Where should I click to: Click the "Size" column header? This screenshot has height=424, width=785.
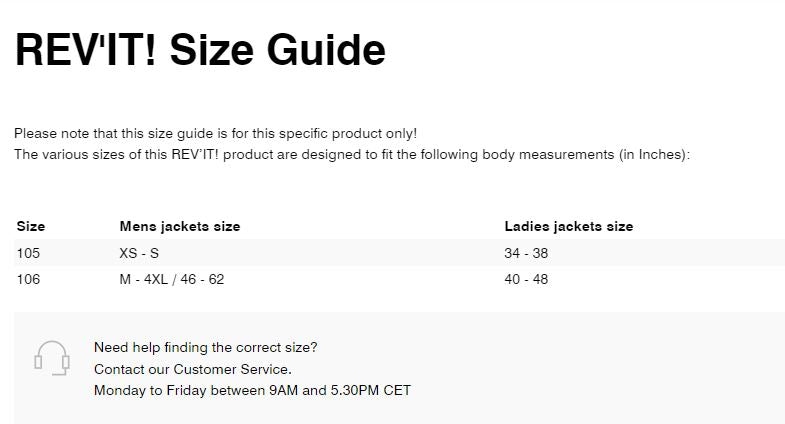pos(31,226)
